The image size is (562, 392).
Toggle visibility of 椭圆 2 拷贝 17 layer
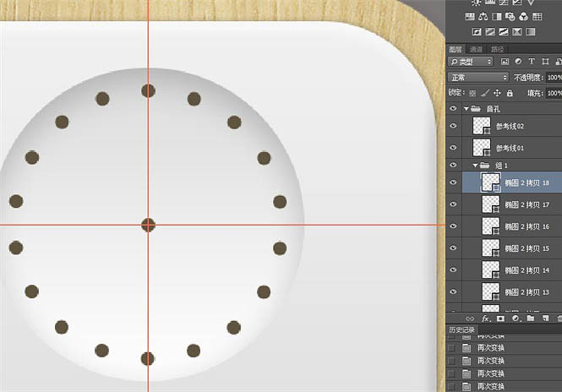(x=454, y=204)
